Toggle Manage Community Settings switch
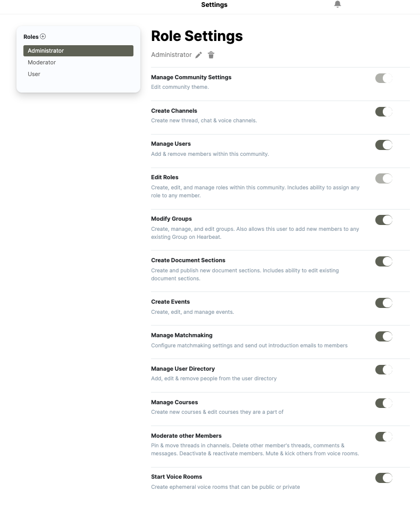The height and width of the screenshot is (517, 420). (384, 79)
